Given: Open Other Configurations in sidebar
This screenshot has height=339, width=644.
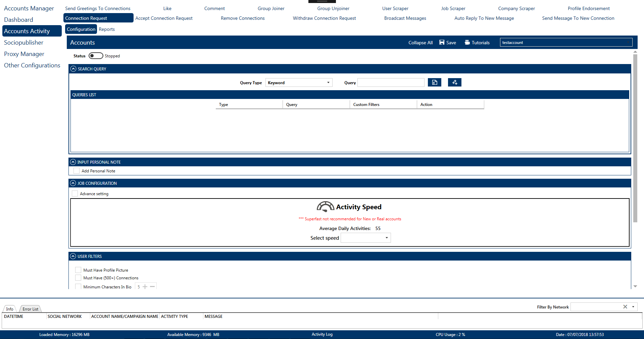Looking at the screenshot, I should pos(32,65).
